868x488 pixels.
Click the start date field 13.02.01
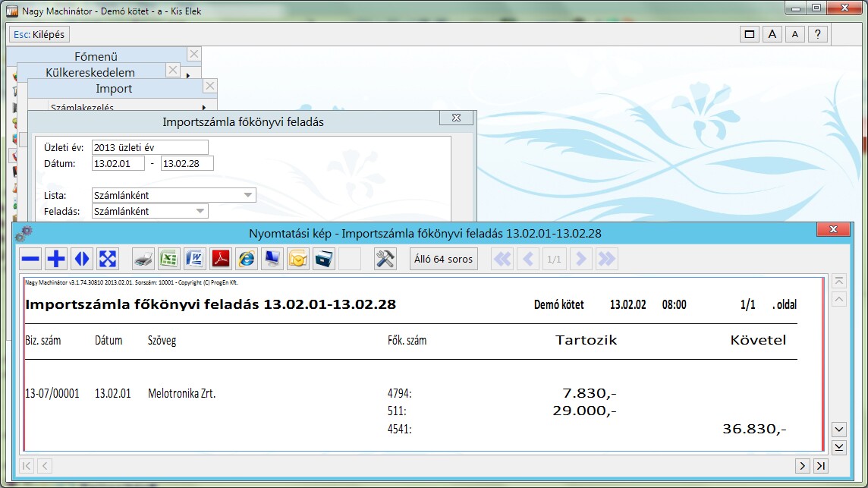tap(118, 163)
